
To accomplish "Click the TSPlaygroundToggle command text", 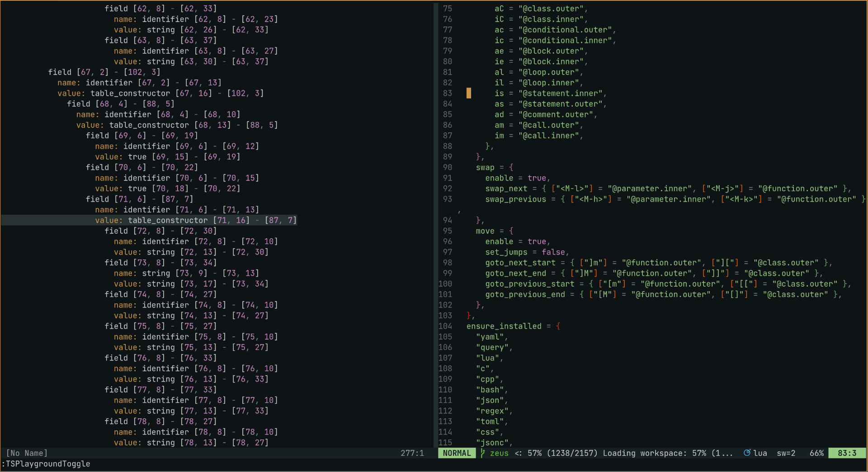I will coord(45,464).
